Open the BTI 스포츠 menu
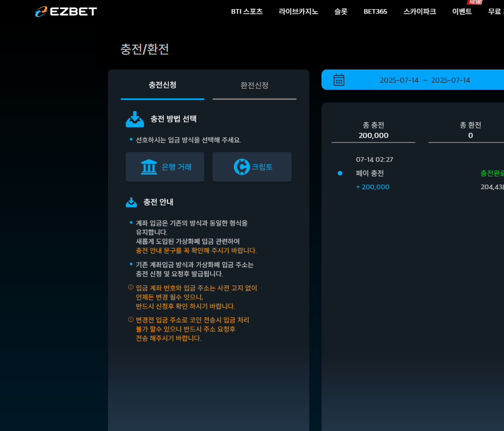The width and height of the screenshot is (504, 431). point(247,12)
